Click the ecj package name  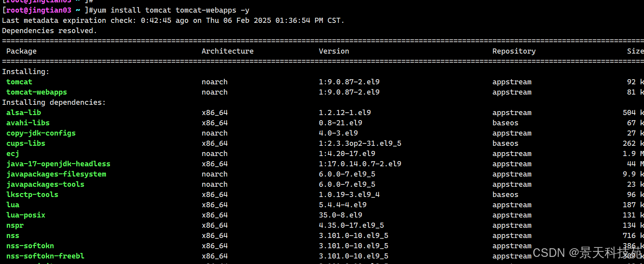pyautogui.click(x=13, y=154)
